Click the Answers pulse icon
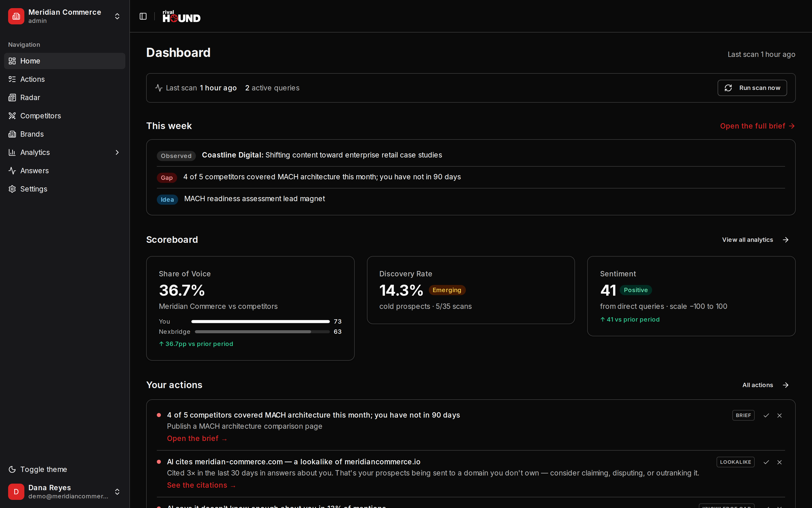This screenshot has height=508, width=812. click(12, 171)
